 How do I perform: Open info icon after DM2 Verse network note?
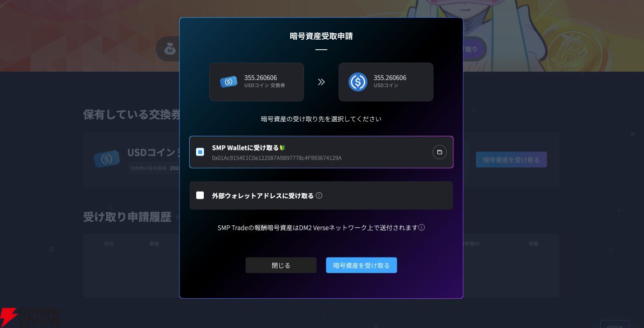click(422, 227)
